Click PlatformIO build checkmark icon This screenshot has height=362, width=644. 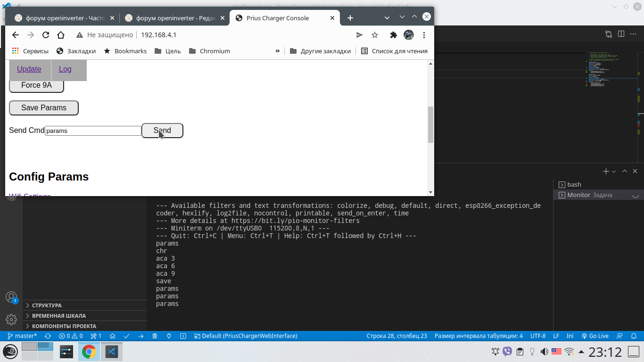point(126,336)
